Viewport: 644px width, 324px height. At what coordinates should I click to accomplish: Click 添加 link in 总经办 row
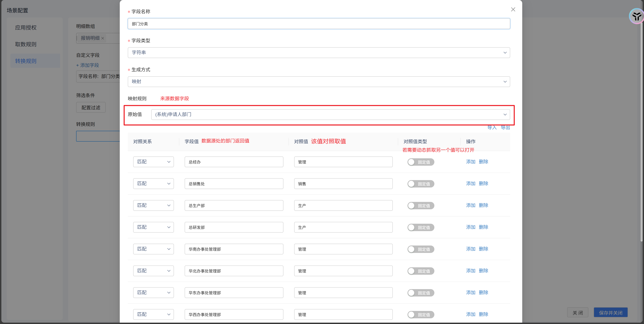(470, 162)
